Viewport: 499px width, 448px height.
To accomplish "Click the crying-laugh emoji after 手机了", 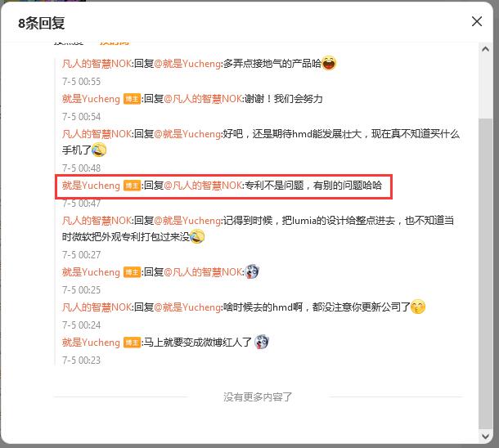I will pyautogui.click(x=99, y=150).
